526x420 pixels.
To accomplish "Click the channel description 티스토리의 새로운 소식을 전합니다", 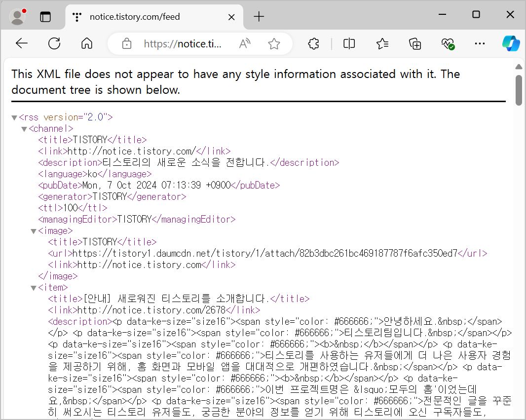I will pyautogui.click(x=186, y=163).
